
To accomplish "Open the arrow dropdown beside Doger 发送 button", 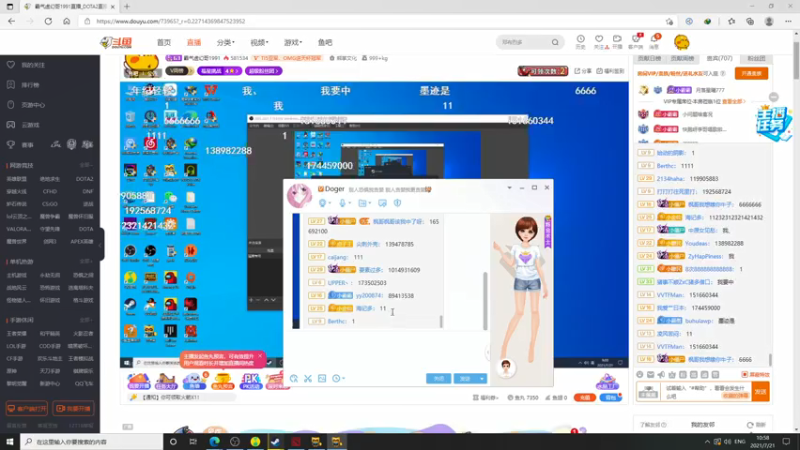I will pyautogui.click(x=482, y=379).
